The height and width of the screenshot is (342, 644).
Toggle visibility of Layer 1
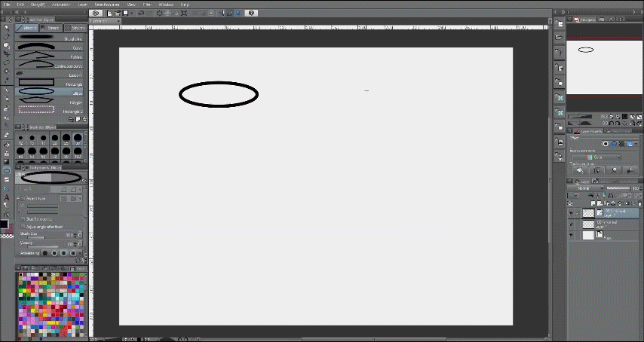(571, 224)
